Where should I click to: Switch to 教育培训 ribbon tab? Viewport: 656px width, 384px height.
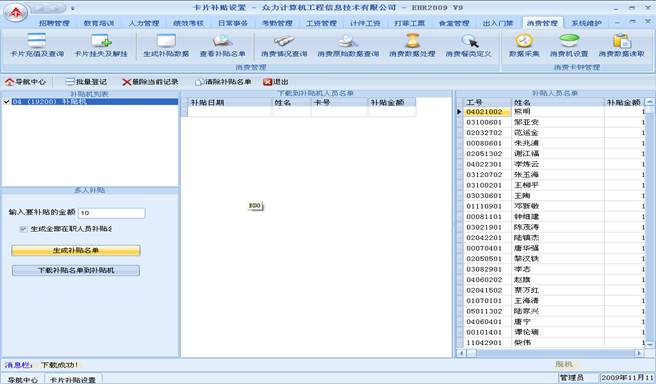tap(99, 23)
